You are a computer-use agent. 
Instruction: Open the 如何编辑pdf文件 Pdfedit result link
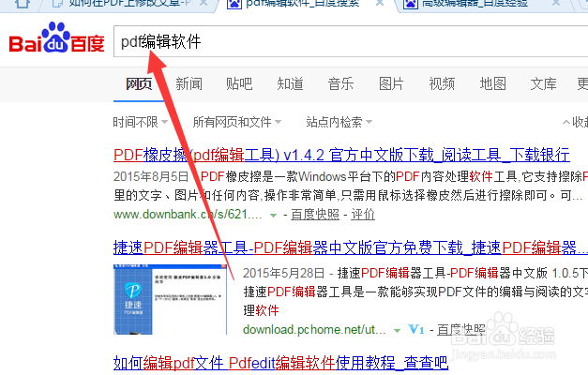[281, 363]
